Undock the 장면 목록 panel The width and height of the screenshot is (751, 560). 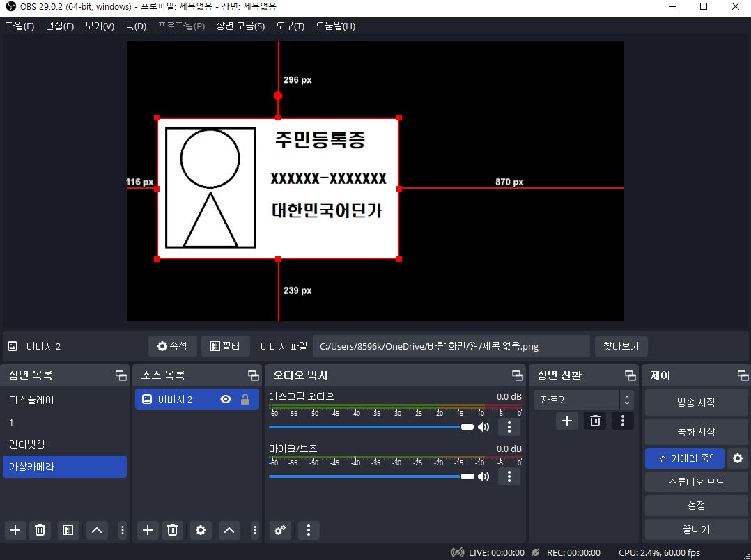[x=121, y=375]
